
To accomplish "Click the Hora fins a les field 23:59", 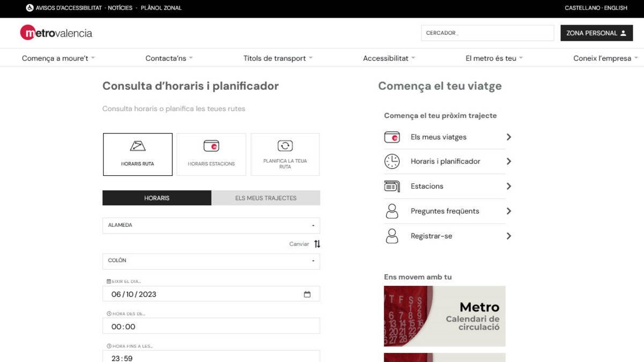I will pos(211,357).
